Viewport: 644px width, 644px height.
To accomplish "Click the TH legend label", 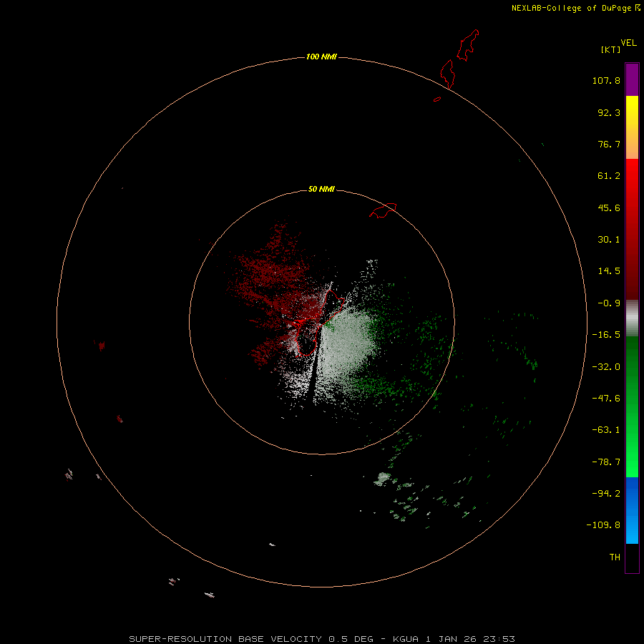I will point(615,557).
